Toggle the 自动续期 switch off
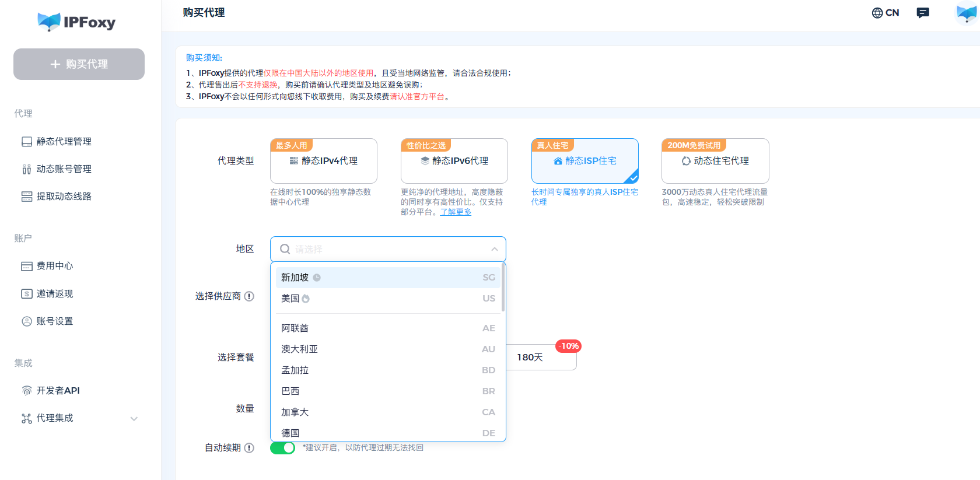This screenshot has height=480, width=980. (x=283, y=448)
